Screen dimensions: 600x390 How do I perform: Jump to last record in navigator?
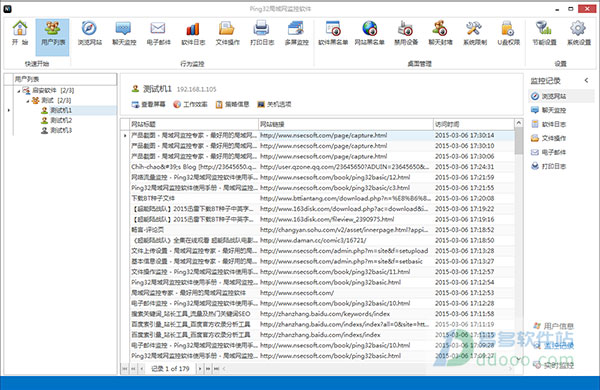pyautogui.click(x=217, y=369)
